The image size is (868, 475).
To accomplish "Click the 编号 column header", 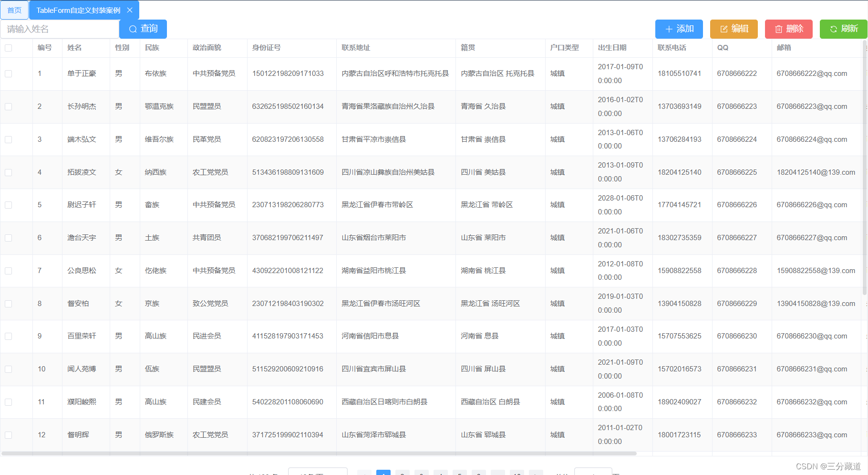I will [45, 48].
